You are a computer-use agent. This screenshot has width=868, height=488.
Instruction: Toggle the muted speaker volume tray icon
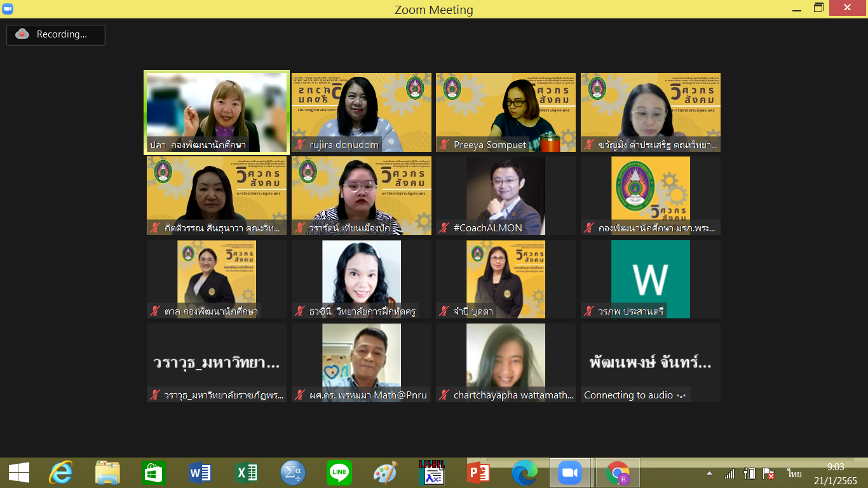[x=769, y=474]
